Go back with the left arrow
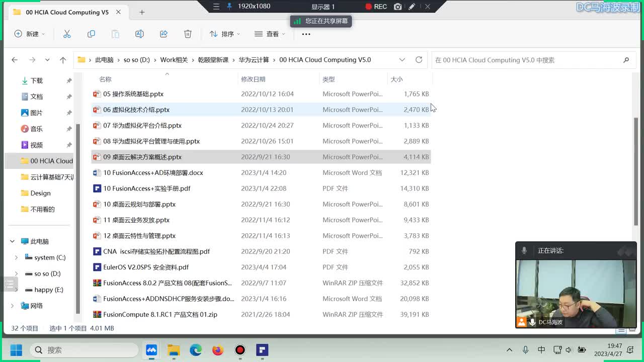The height and width of the screenshot is (362, 644). 15,60
